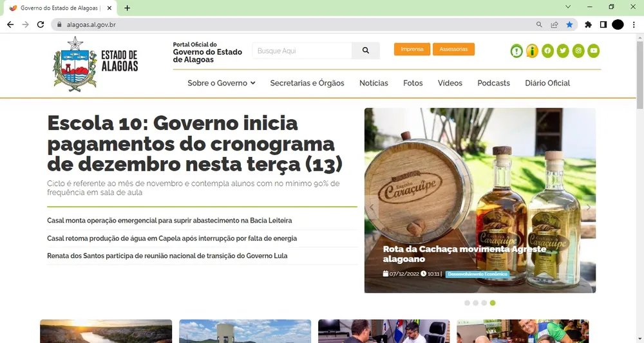Viewport: 644px width, 343px height.
Task: Click the Estado de Alagoas coat of arms logo
Action: (75, 64)
